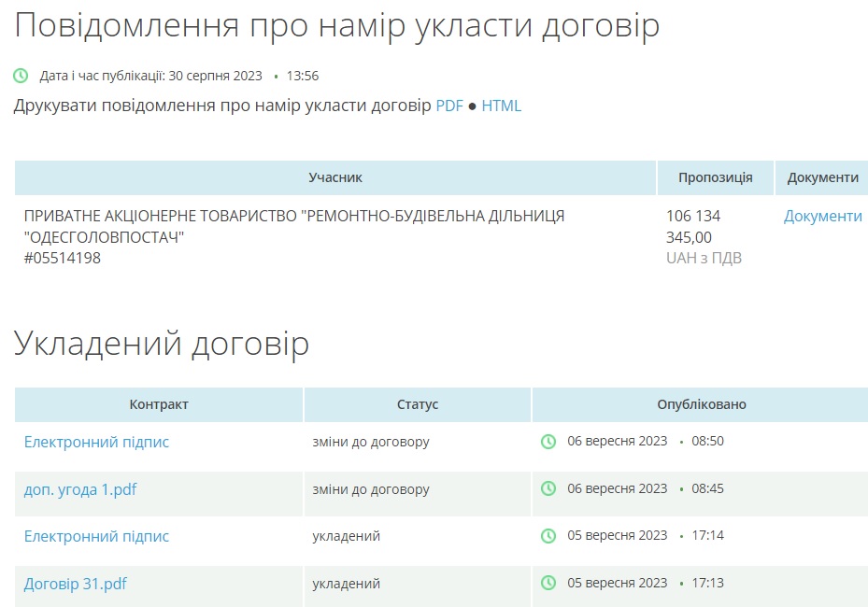Click status 'укладений' in Договір 31.pdf row
The image size is (868, 607).
[346, 584]
